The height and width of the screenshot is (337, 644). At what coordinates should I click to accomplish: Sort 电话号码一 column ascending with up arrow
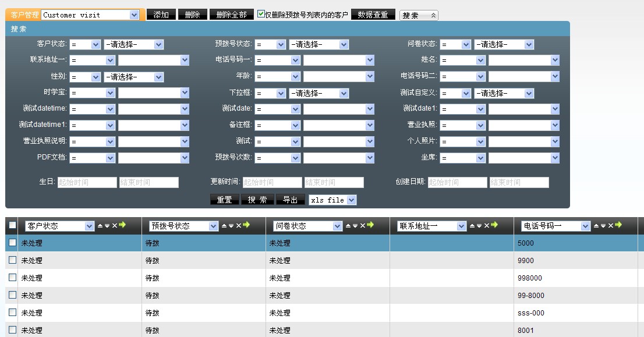(596, 226)
